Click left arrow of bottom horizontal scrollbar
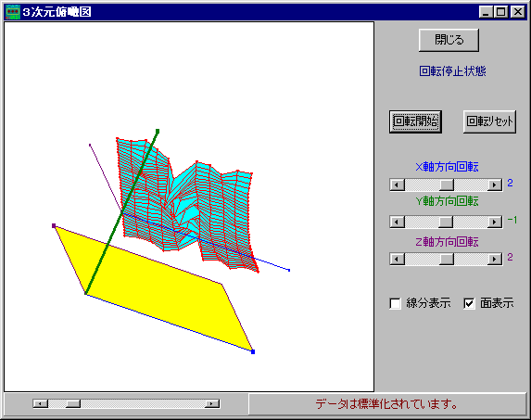Screen dimensions: 531x420 pyautogui.click(x=41, y=403)
